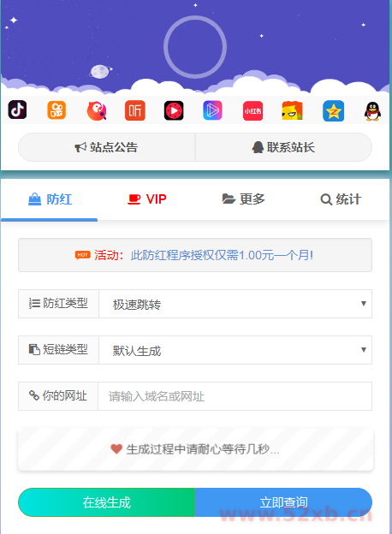Click the red Xiaohongshu icon
Viewport: 392px width, 534px height.
pos(252,110)
